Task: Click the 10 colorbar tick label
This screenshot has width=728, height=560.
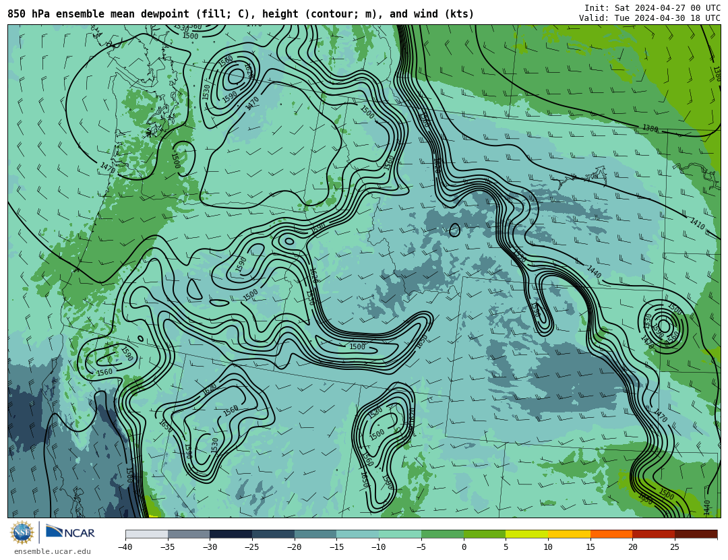Action: [548, 547]
